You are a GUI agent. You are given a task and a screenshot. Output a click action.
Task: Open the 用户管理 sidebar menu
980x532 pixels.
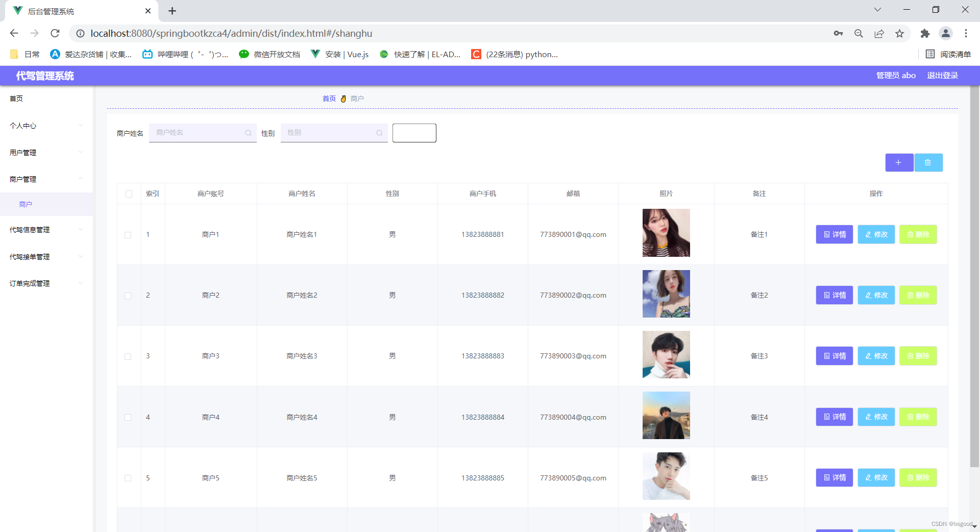point(46,153)
